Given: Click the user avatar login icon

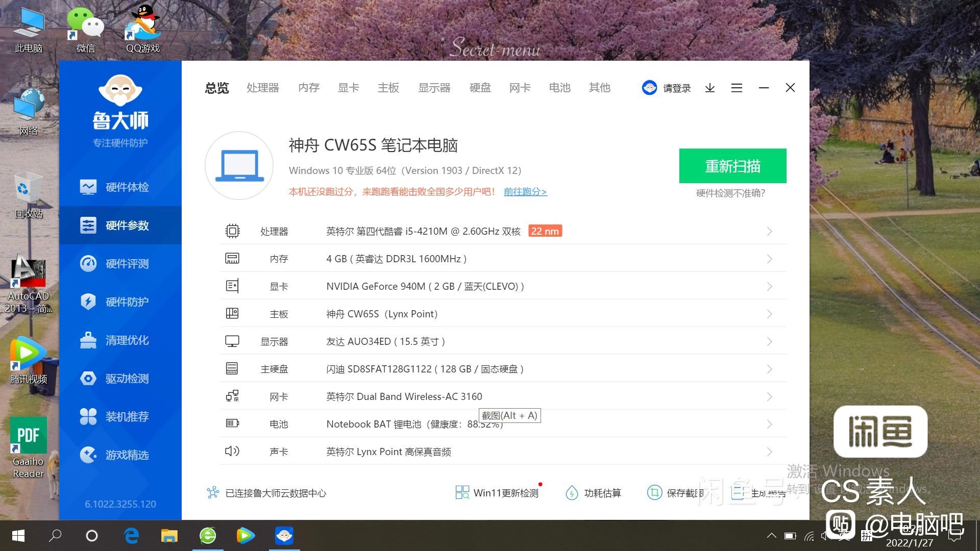Looking at the screenshot, I should coord(649,88).
